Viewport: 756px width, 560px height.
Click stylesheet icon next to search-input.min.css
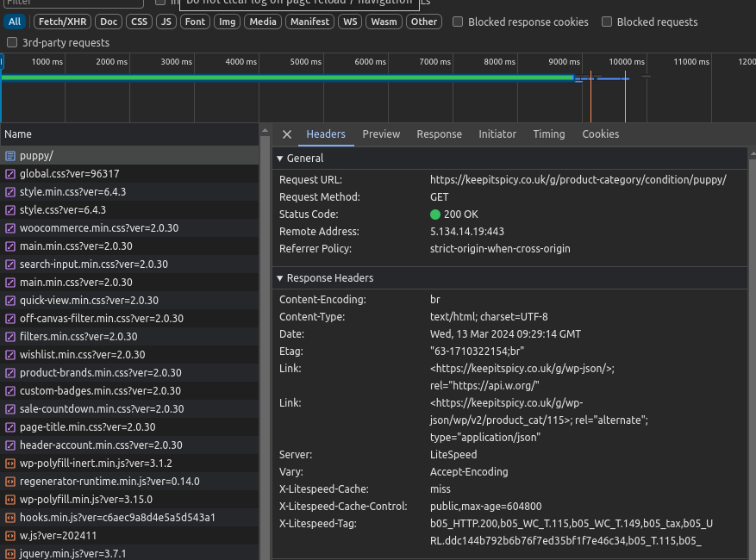(10, 264)
